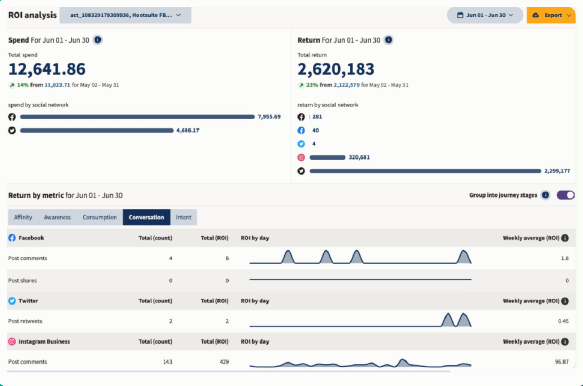
Task: Select the Conversation tab
Action: point(146,217)
